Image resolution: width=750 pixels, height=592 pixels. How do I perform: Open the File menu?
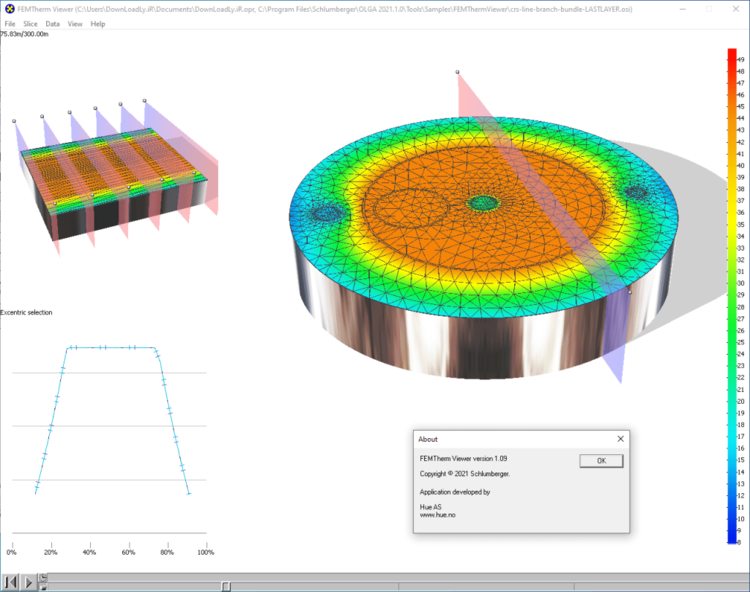(x=10, y=23)
